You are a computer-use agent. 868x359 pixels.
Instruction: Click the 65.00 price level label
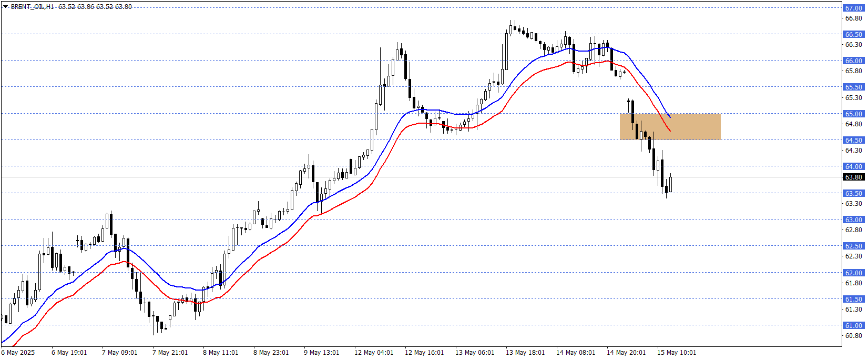coord(854,114)
